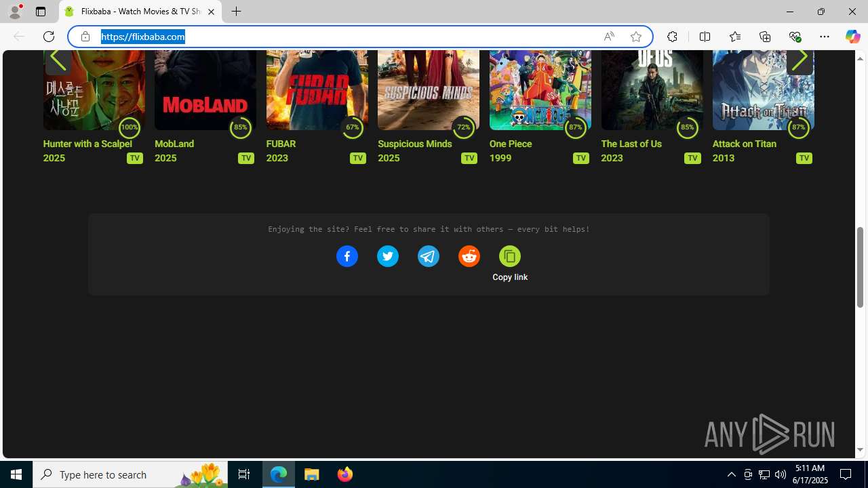Share the site via Telegram

429,256
